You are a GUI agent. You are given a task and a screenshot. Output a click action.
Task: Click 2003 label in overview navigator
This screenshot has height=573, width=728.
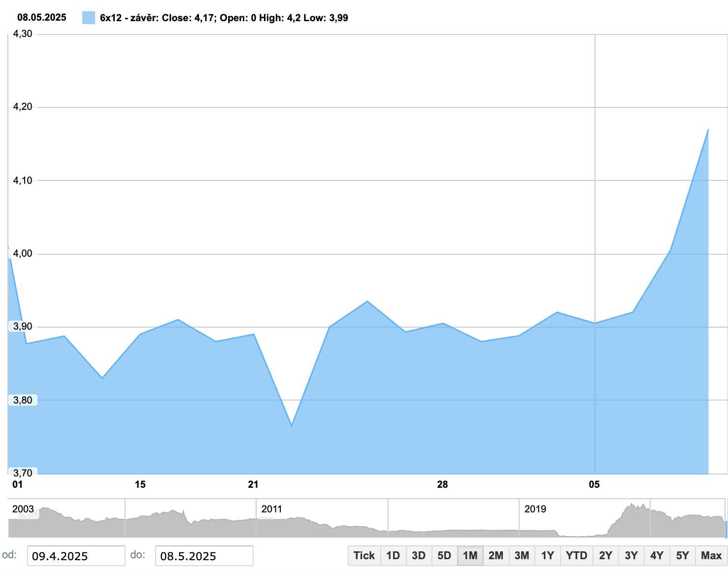(x=23, y=509)
